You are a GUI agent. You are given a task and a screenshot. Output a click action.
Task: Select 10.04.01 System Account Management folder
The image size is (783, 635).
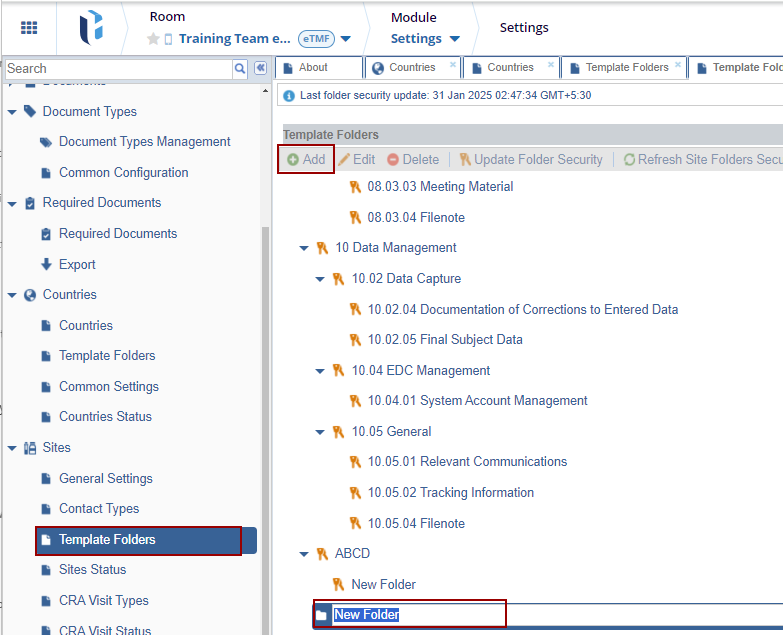click(477, 401)
